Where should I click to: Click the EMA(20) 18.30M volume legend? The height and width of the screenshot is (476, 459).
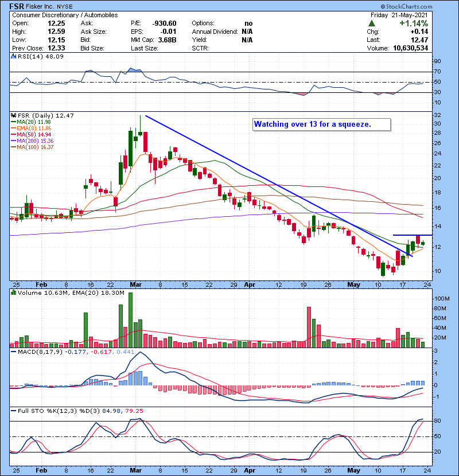point(99,293)
